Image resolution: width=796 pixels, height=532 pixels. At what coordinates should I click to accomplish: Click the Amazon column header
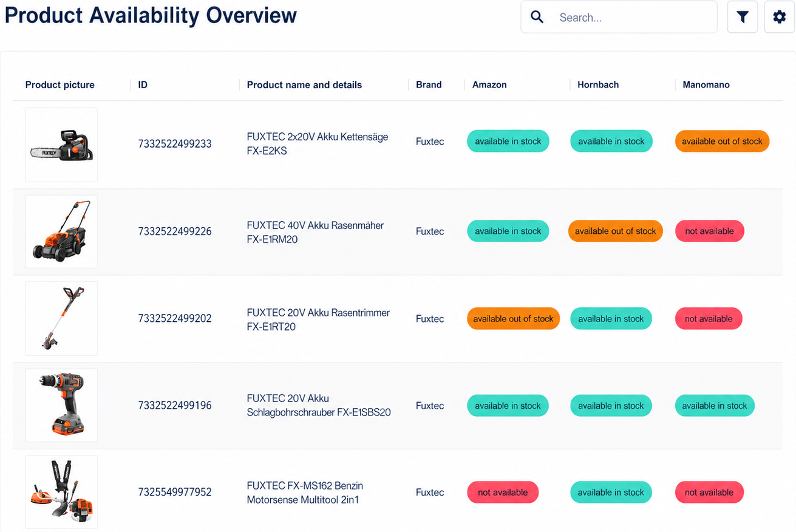[489, 85]
